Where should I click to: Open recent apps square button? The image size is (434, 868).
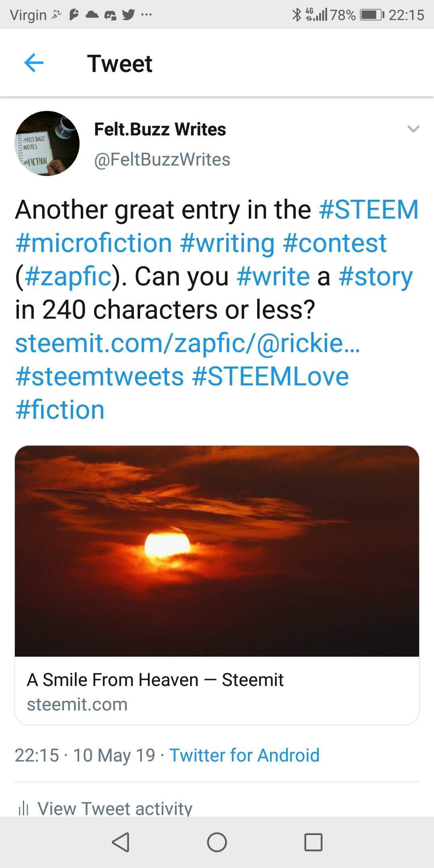(313, 842)
